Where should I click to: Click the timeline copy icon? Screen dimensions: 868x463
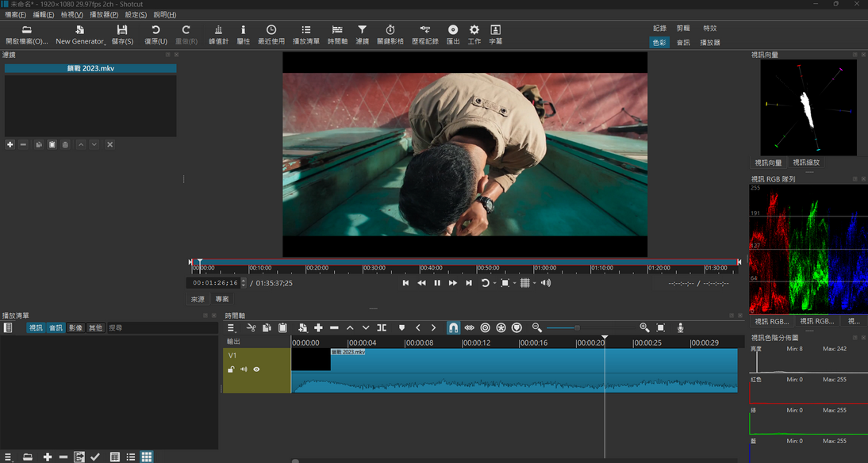[x=267, y=328]
